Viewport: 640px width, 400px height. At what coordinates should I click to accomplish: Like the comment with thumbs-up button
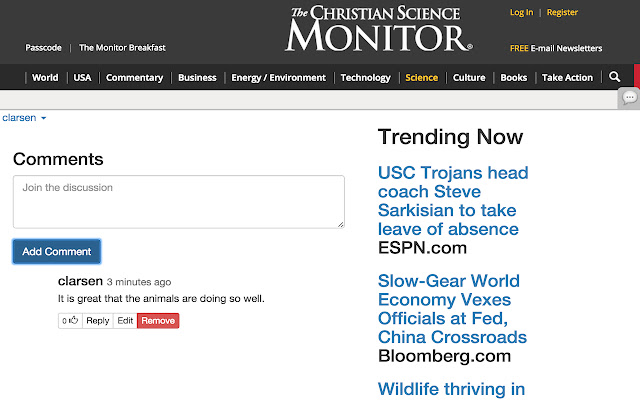click(70, 321)
